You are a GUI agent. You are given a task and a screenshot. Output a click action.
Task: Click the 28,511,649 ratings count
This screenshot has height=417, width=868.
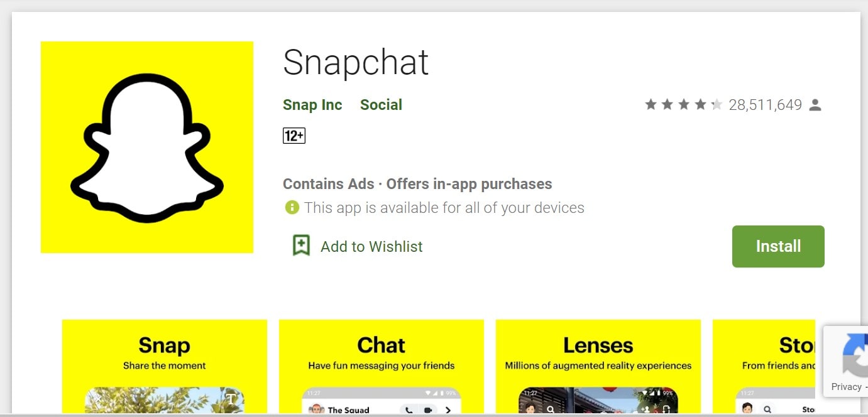point(765,105)
